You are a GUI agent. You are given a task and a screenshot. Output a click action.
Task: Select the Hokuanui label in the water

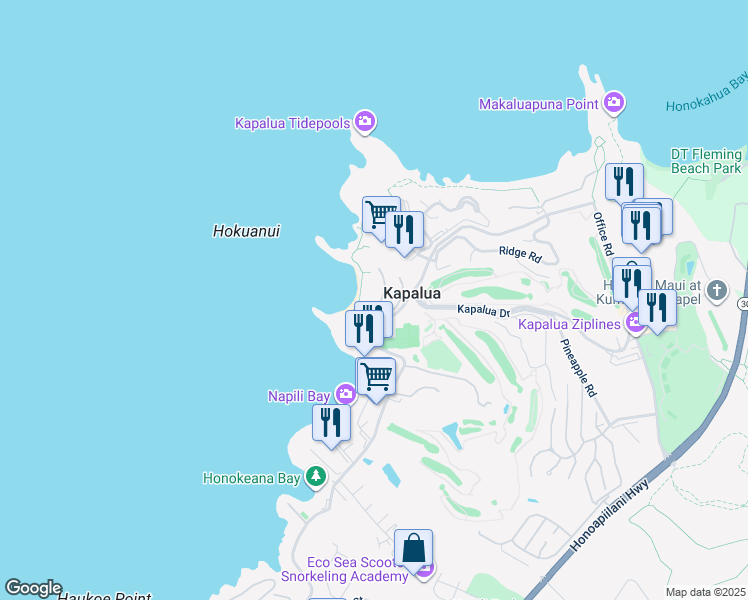[x=246, y=231]
